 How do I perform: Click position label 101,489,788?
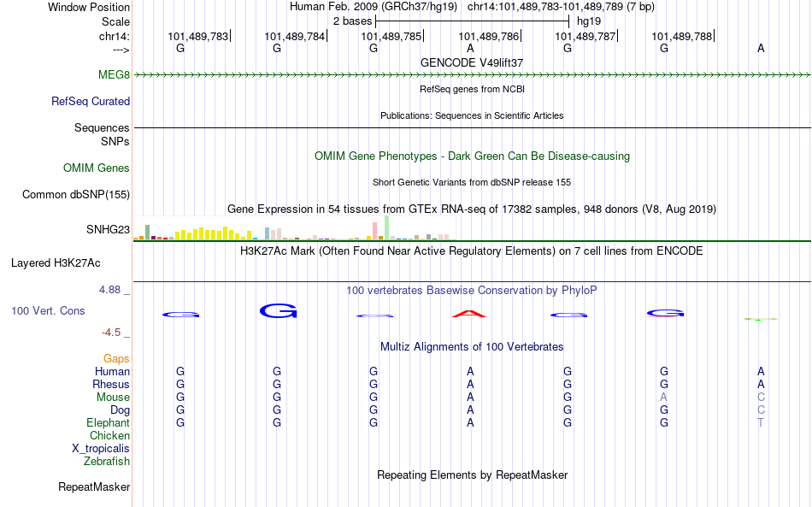[682, 37]
